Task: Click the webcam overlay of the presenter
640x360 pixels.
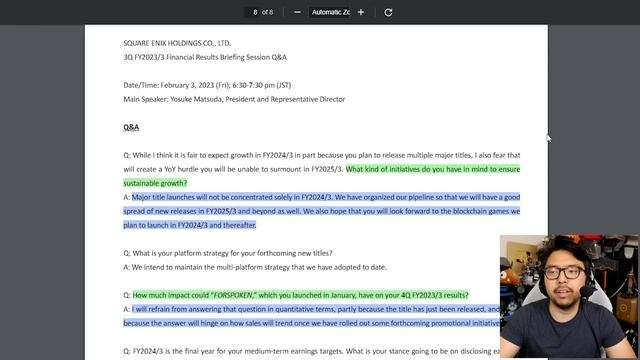Action: [x=569, y=297]
